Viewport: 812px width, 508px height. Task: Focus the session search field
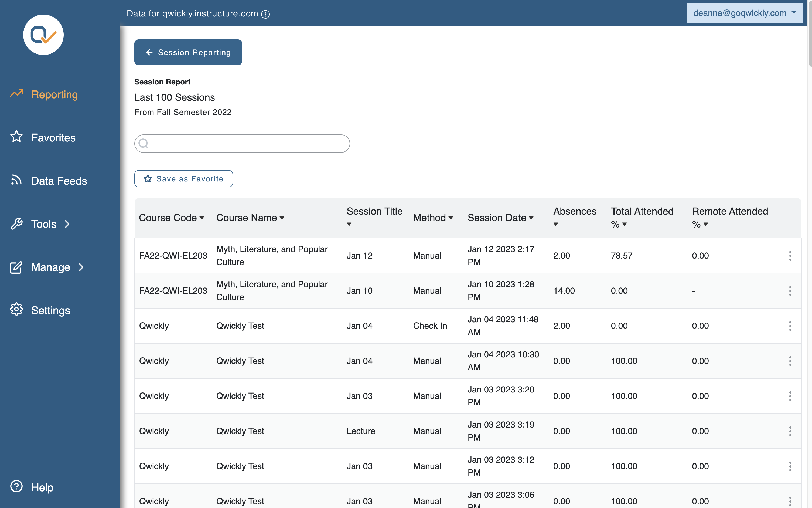pos(242,144)
